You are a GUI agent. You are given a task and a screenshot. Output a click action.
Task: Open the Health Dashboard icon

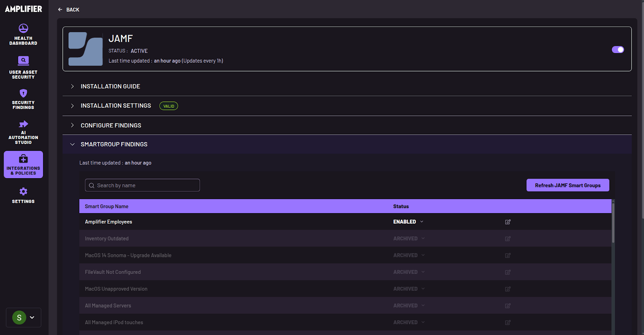point(23,29)
